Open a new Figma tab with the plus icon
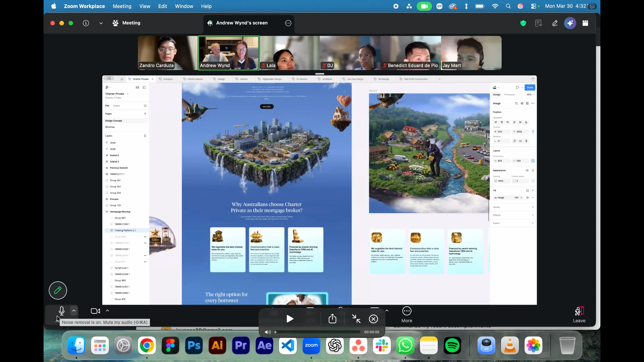 tap(439, 79)
